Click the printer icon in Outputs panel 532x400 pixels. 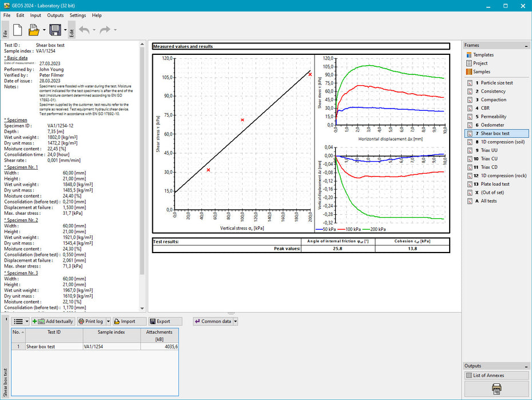point(497,389)
